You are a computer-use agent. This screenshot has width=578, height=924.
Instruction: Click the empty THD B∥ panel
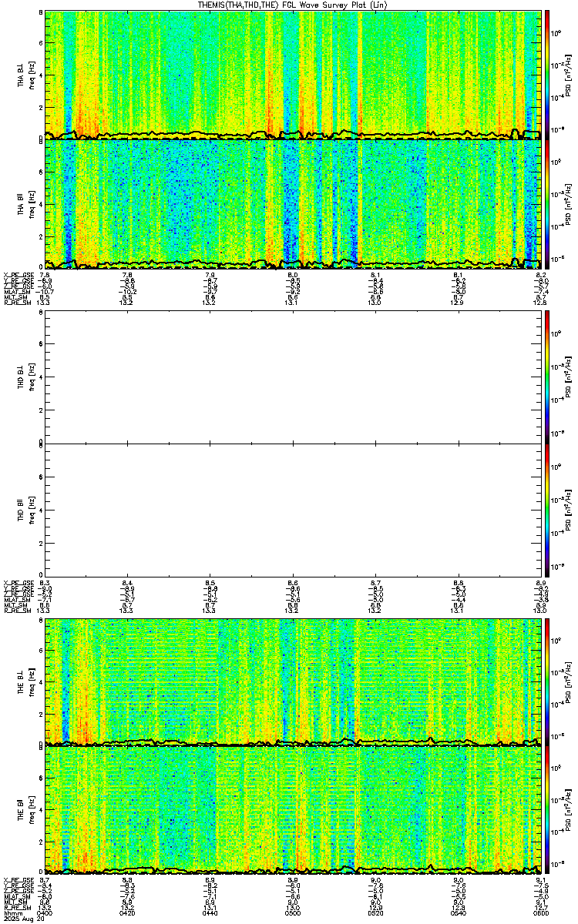point(293,507)
